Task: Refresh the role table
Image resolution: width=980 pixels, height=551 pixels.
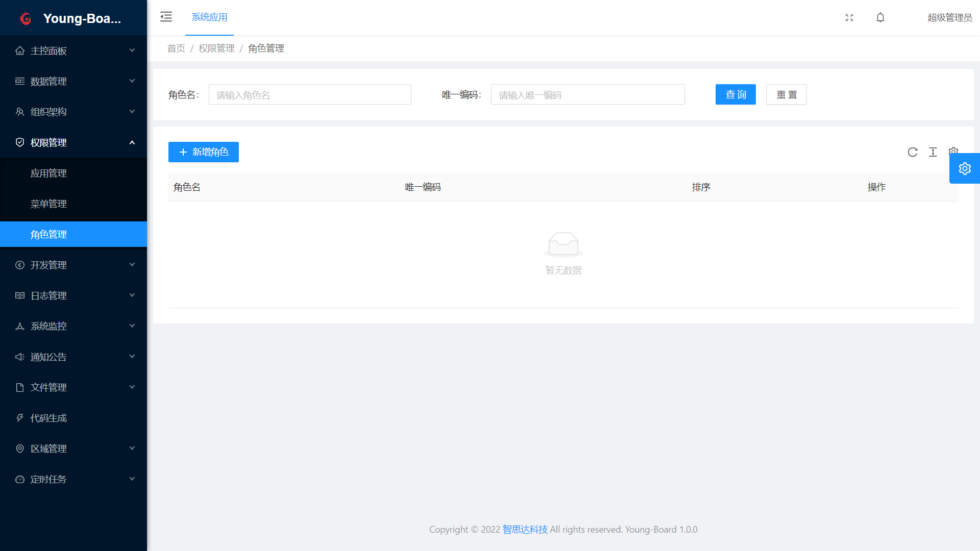Action: [913, 152]
